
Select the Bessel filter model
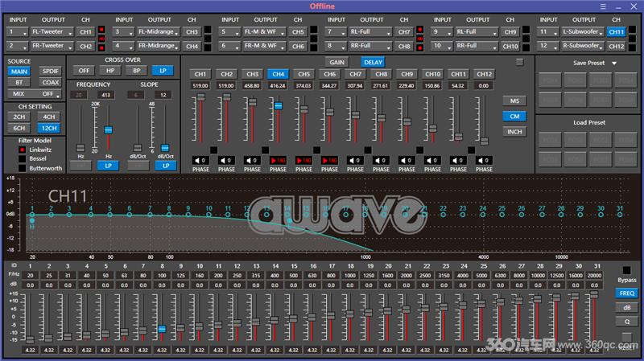click(x=23, y=158)
